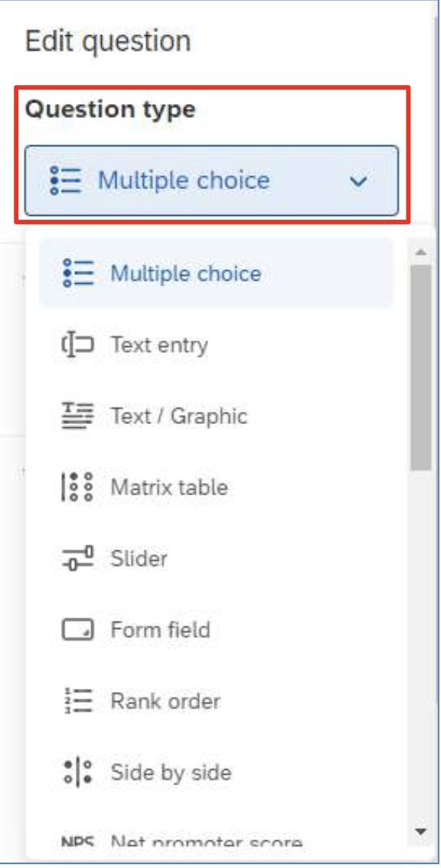The height and width of the screenshot is (868, 441).
Task: Click the Matrix table dots icon
Action: 77,487
